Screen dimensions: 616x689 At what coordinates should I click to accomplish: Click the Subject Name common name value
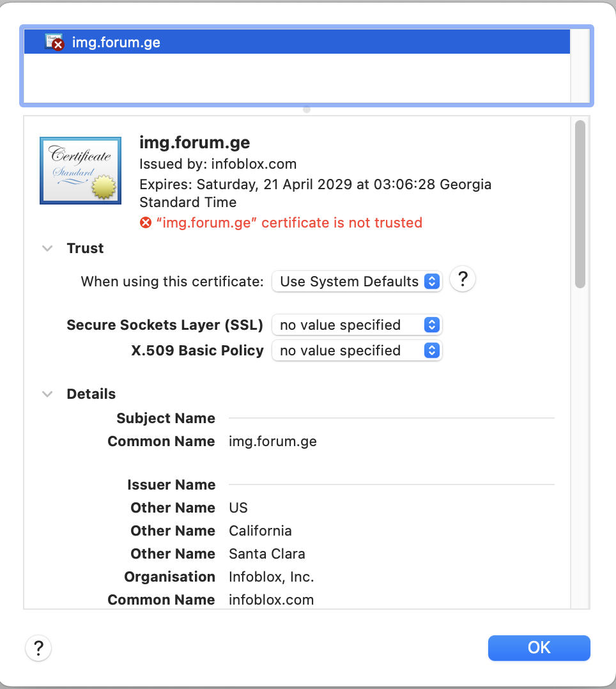pyautogui.click(x=272, y=442)
